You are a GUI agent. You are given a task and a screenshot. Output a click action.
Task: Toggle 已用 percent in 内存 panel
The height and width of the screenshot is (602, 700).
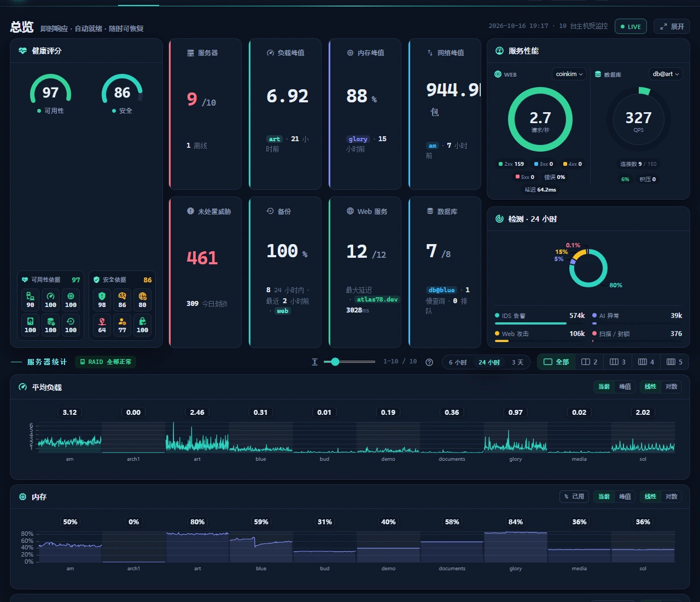point(574,496)
